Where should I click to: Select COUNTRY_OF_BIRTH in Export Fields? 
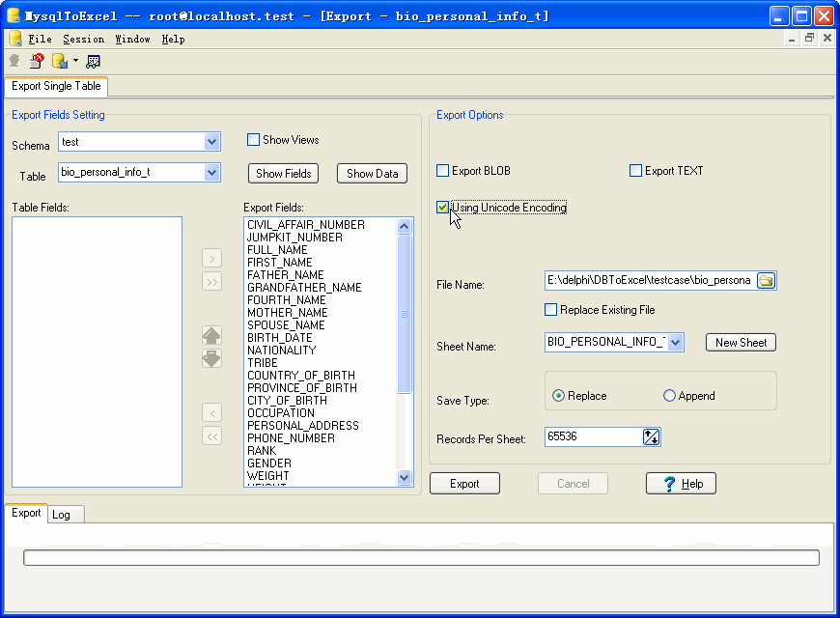[x=301, y=376]
